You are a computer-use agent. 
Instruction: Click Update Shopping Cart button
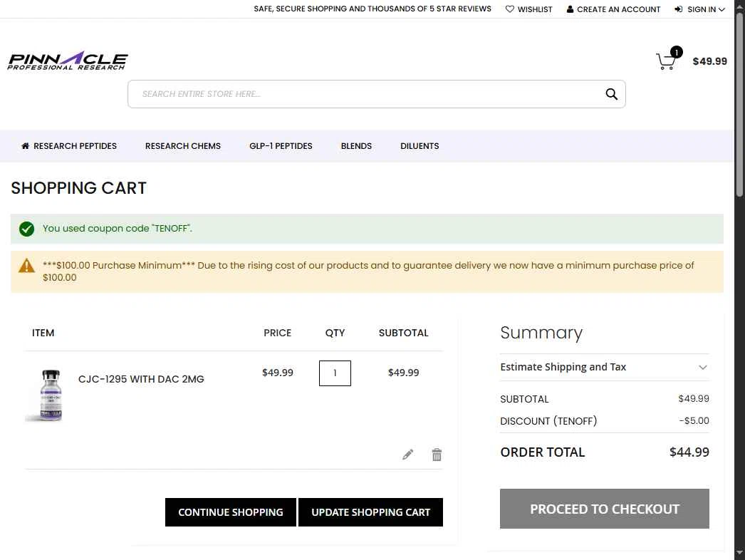coord(370,512)
